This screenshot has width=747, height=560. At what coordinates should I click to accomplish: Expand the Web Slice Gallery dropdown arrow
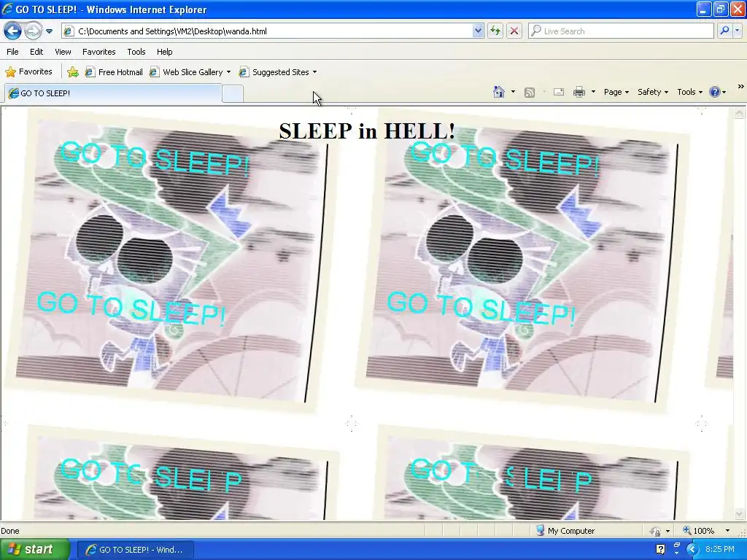click(228, 72)
